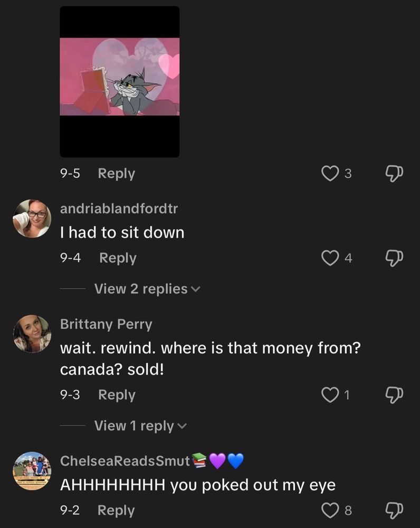This screenshot has width=420, height=528.
Task: Expand 'View 1 reply' under Brittany Perry
Action: coord(140,426)
